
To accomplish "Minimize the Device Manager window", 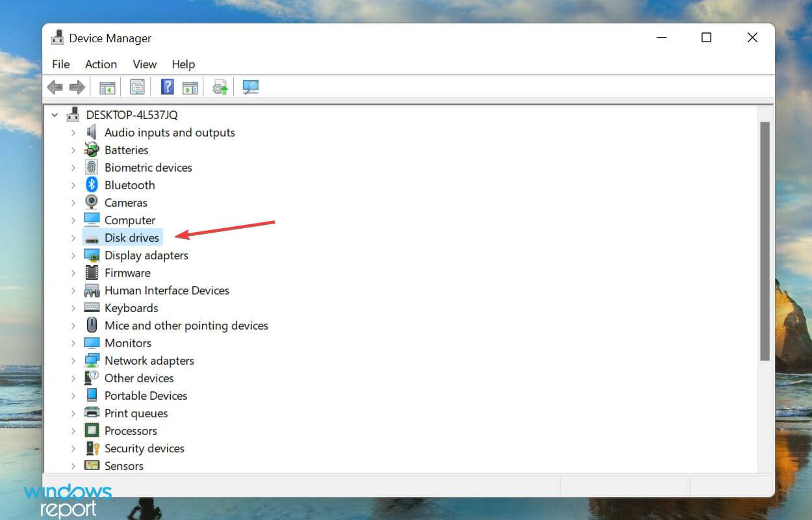I will pos(660,38).
